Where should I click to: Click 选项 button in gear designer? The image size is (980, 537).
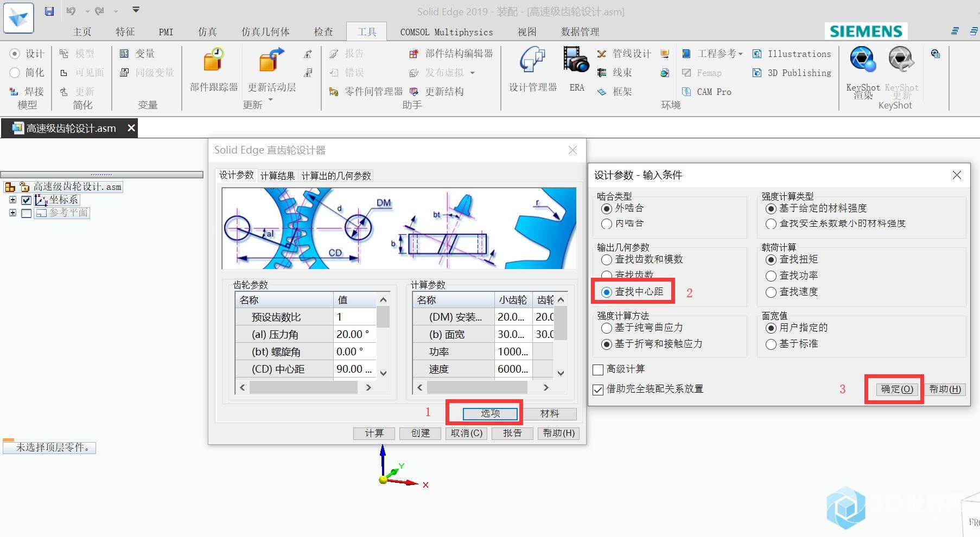(x=490, y=413)
